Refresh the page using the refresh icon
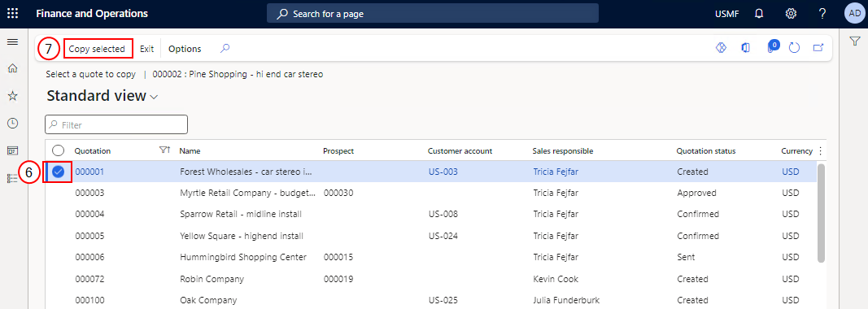Viewport: 868px width, 309px height. [x=794, y=48]
